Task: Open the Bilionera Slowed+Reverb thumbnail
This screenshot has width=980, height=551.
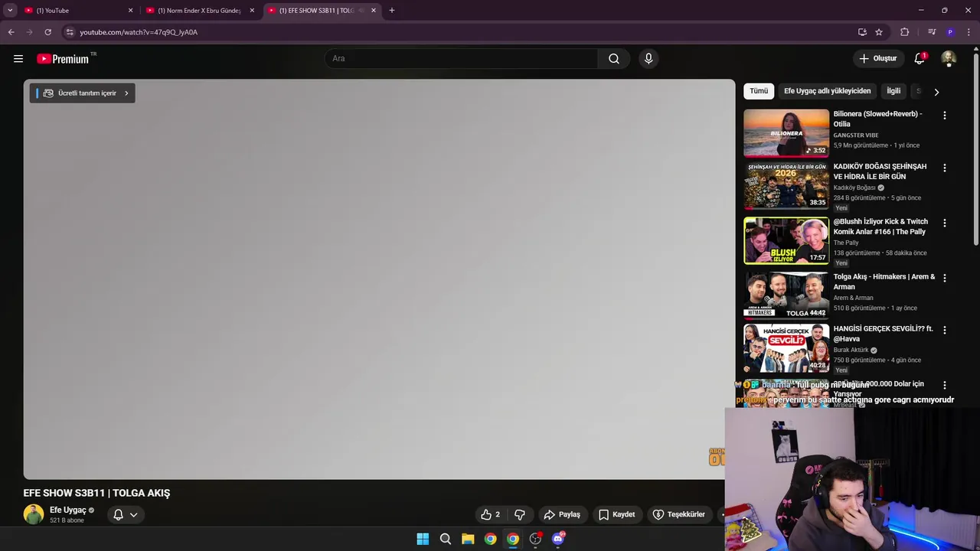Action: pos(786,132)
